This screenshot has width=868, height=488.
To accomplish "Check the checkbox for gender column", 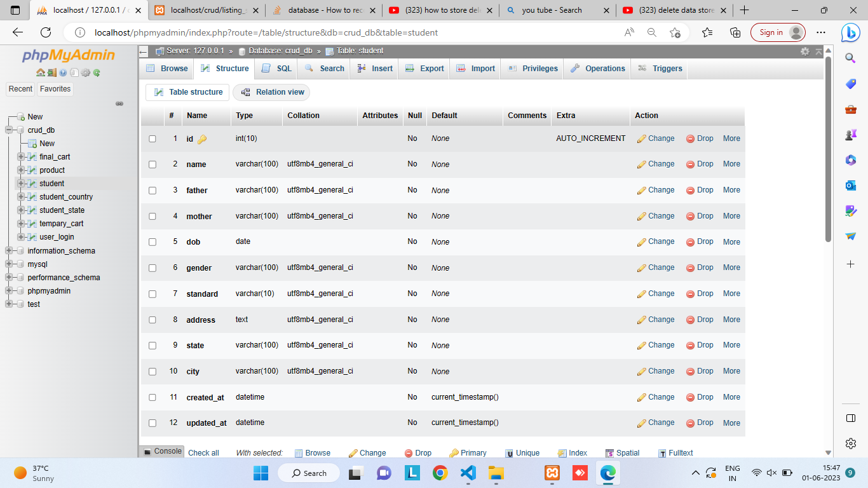I will 153,268.
